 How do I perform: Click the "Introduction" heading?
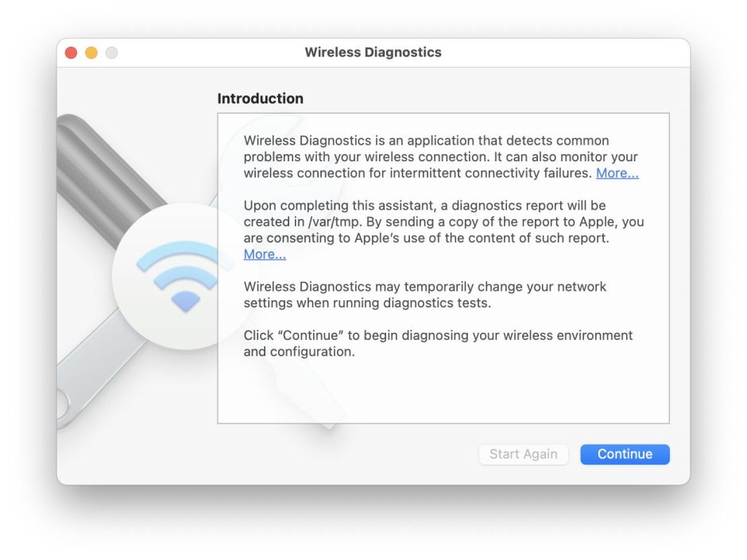pyautogui.click(x=260, y=98)
